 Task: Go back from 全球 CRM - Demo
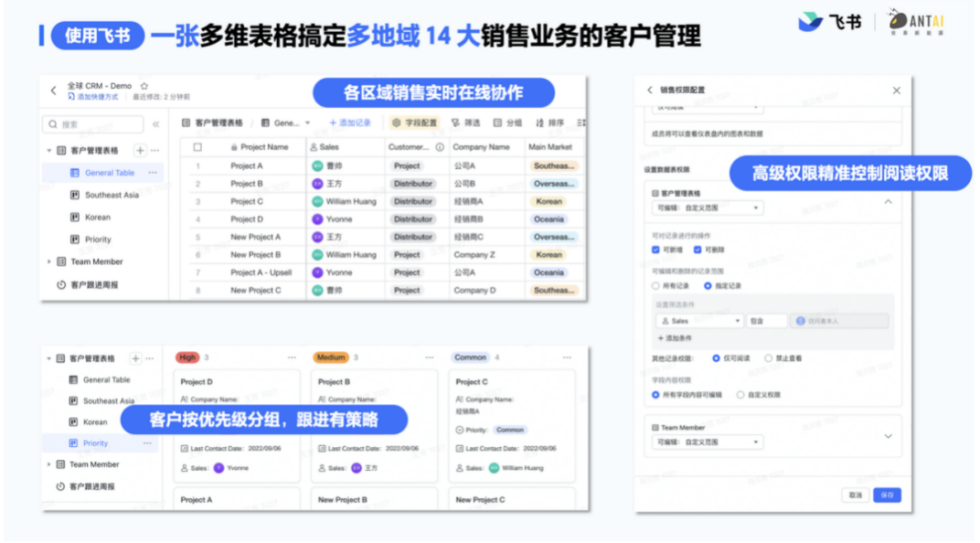tap(54, 90)
